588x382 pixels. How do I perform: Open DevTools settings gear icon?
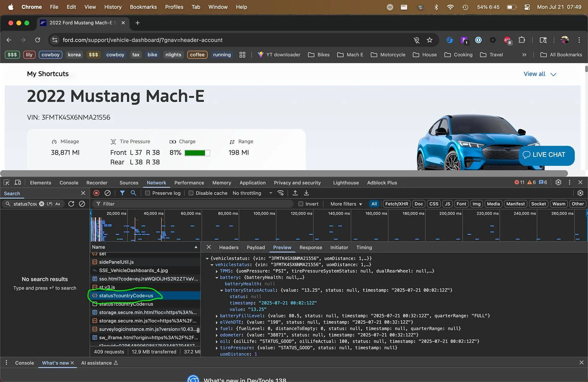tap(558, 182)
